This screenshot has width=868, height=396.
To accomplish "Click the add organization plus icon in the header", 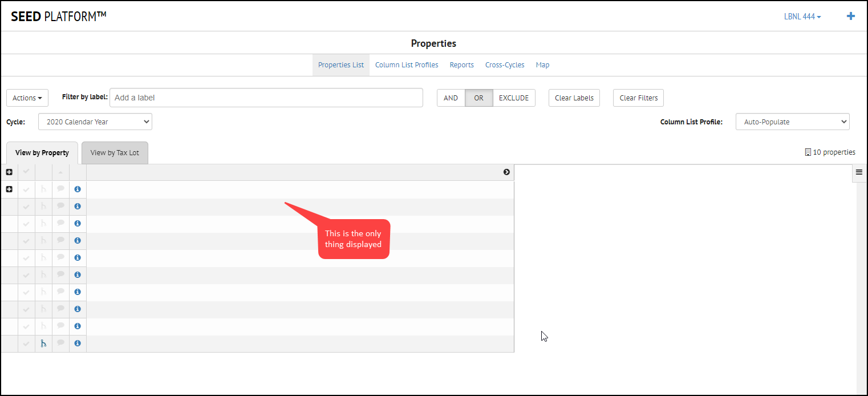I will click(850, 16).
